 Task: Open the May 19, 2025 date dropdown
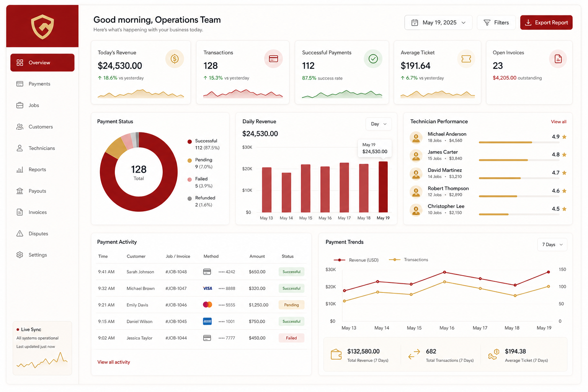click(x=438, y=23)
